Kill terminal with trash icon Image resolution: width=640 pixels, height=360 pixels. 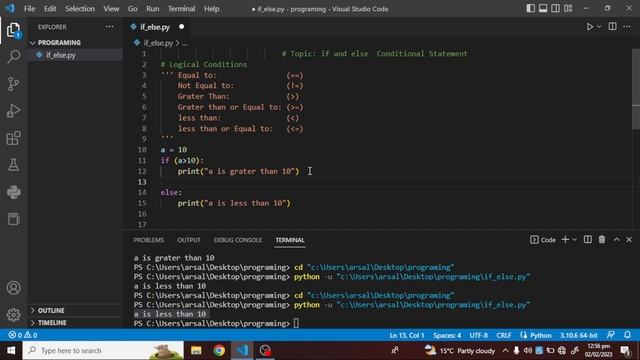pos(602,240)
